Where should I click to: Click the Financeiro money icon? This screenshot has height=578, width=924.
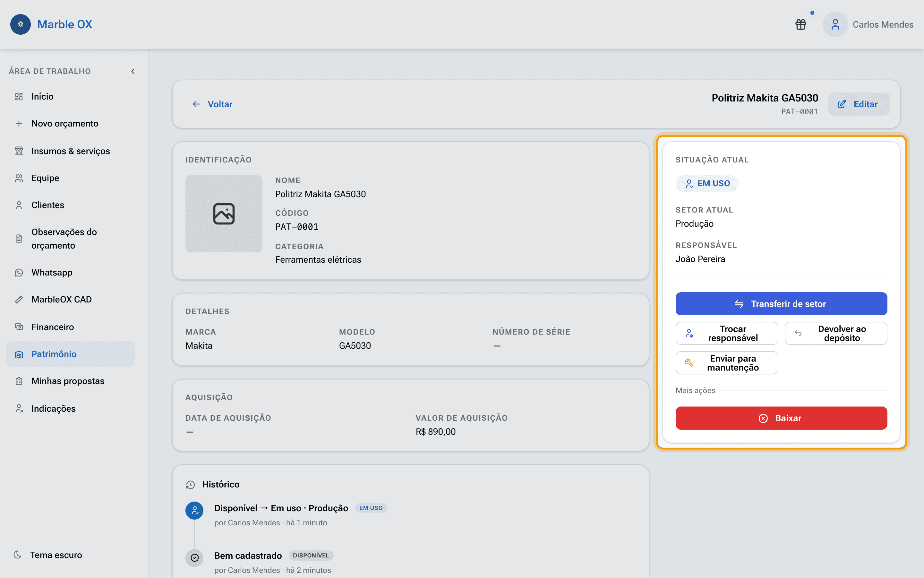(x=19, y=327)
